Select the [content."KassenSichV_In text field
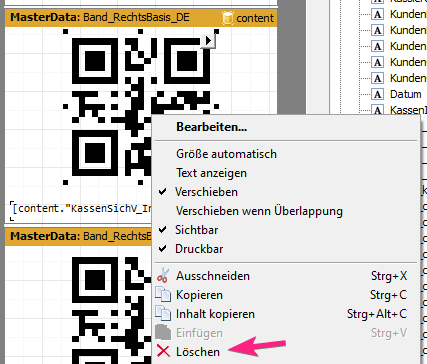427x364 pixels. click(81, 210)
